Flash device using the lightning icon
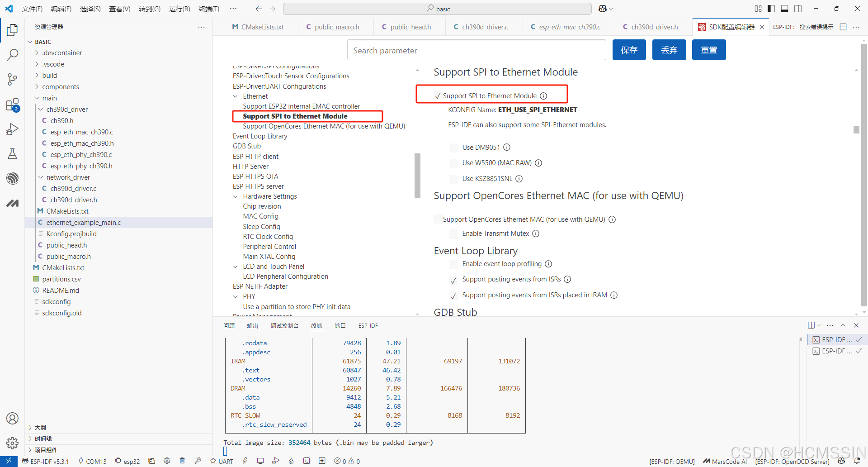 pos(245,461)
